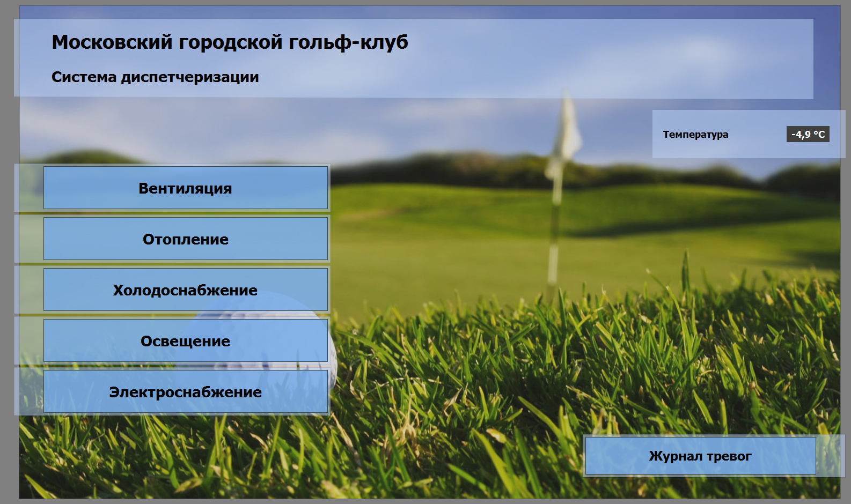Screen dimensions: 851x504
Task: Go to the Отопление screen
Action: pos(185,239)
